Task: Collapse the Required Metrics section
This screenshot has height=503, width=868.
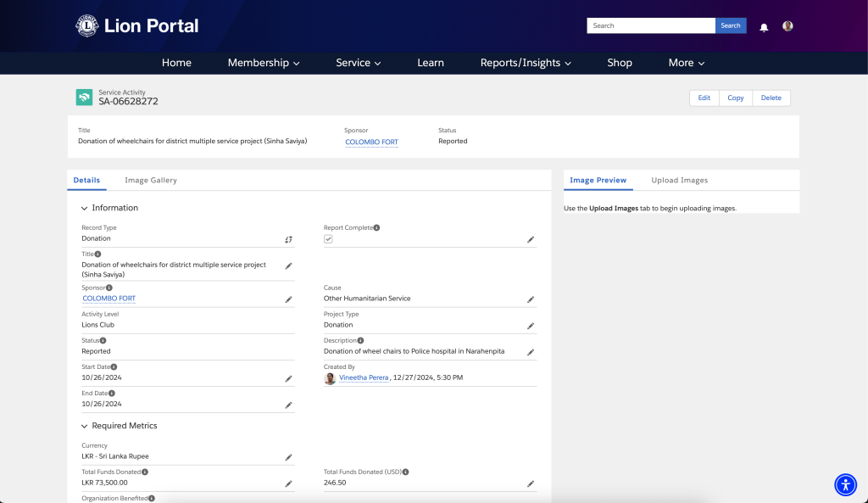Action: coord(84,426)
